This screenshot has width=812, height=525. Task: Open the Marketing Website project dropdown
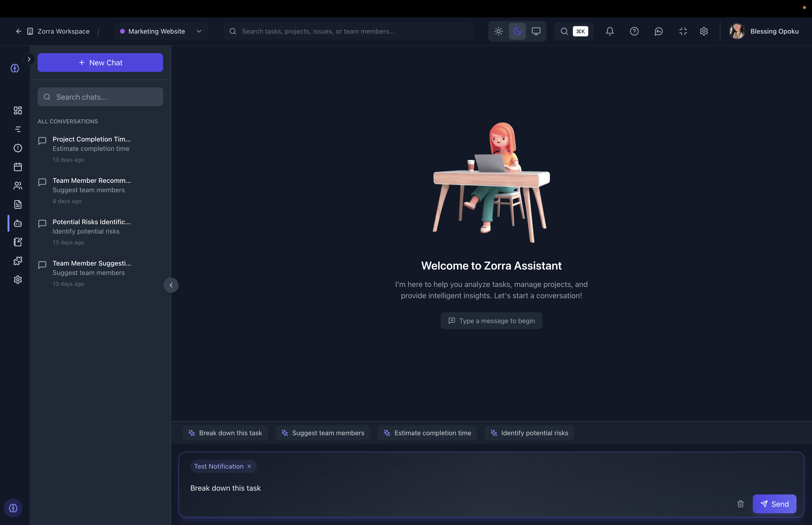point(161,31)
